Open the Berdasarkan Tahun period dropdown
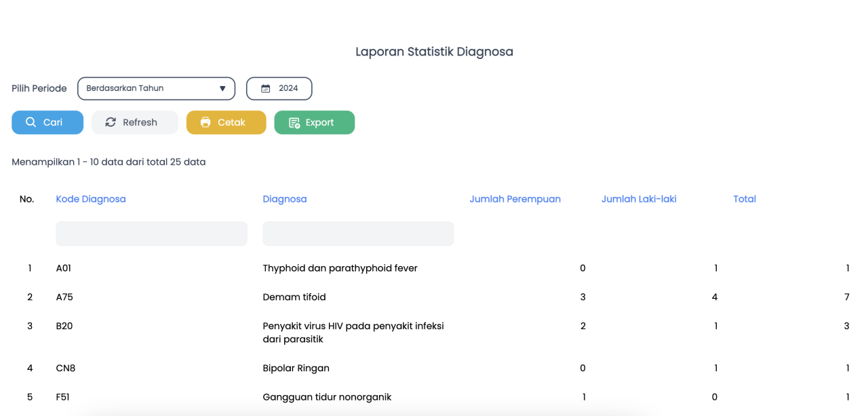The height and width of the screenshot is (416, 868). pyautogui.click(x=149, y=89)
